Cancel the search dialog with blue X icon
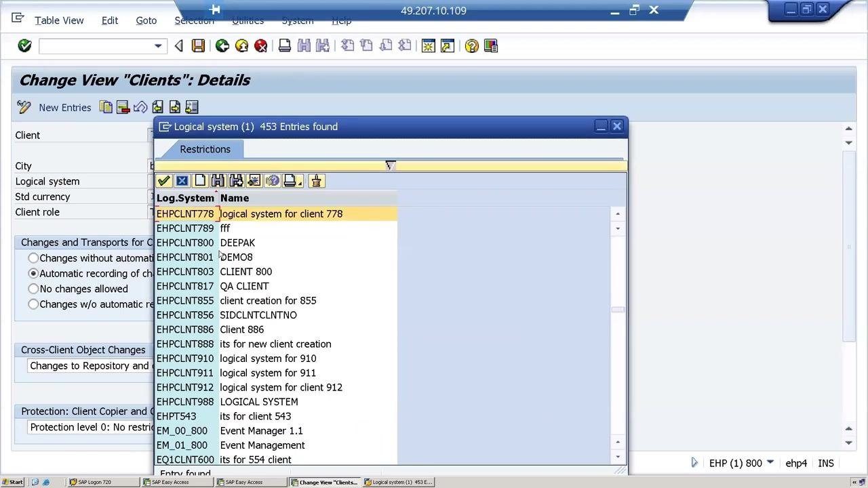868x488 pixels. pyautogui.click(x=182, y=181)
